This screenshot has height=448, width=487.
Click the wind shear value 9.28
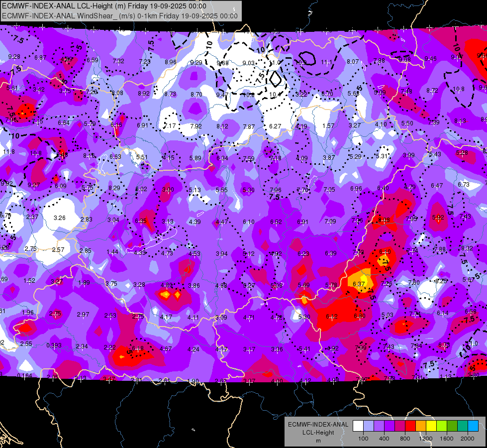pyautogui.click(x=14, y=57)
